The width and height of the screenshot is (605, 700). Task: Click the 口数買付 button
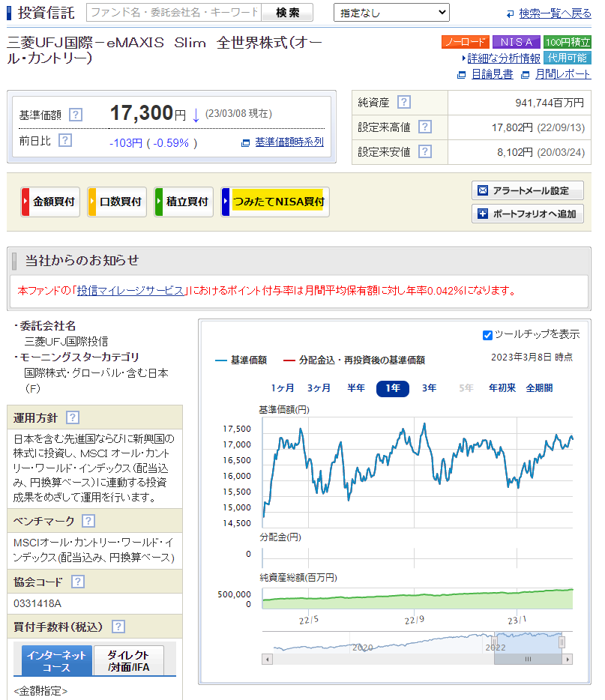(x=117, y=202)
